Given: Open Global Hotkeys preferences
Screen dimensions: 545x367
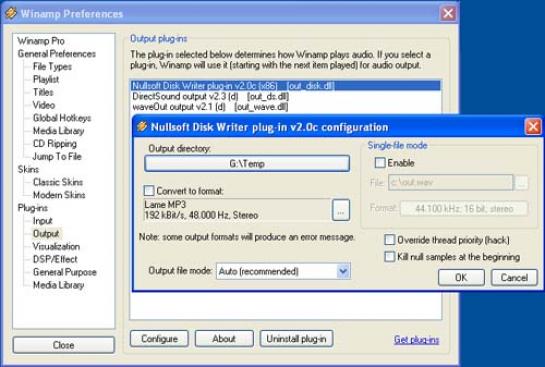Looking at the screenshot, I should pyautogui.click(x=62, y=118).
